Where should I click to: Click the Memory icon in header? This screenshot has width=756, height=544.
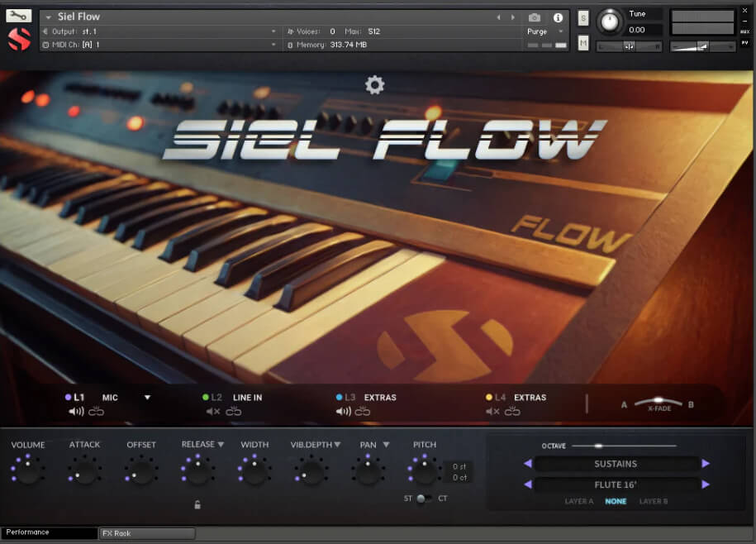click(x=290, y=45)
